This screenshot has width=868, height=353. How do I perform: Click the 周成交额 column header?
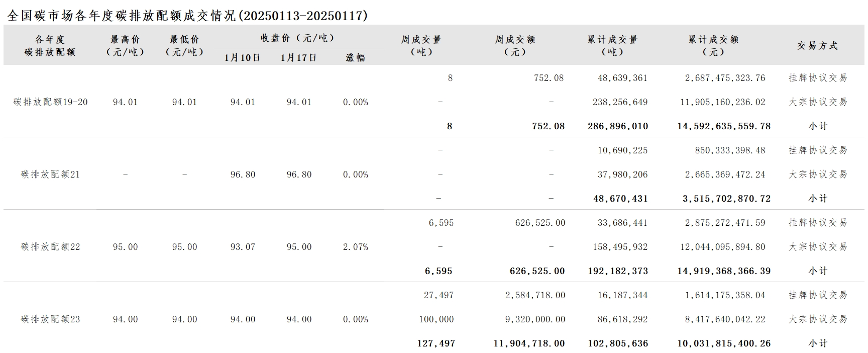(515, 45)
